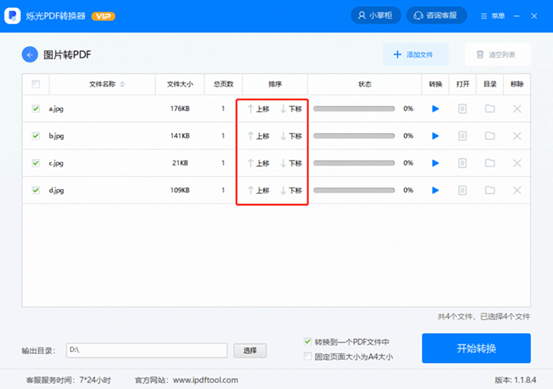Move d.jpg down with 下移
The width and height of the screenshot is (553, 389).
click(291, 190)
